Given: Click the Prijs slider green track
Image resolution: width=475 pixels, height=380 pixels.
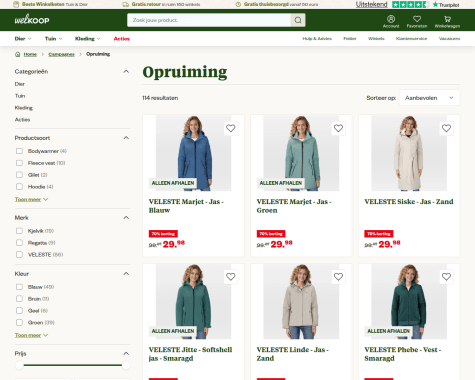Looking at the screenshot, I should [73, 365].
